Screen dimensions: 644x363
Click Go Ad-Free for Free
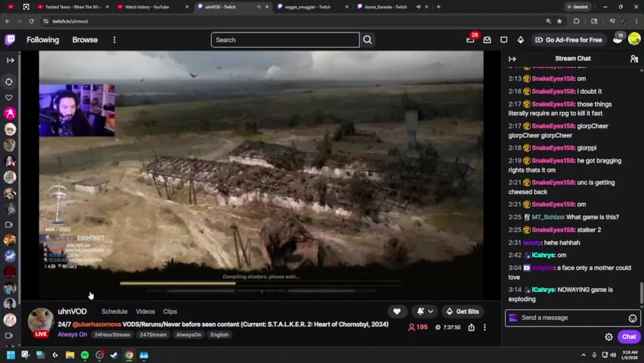point(568,40)
